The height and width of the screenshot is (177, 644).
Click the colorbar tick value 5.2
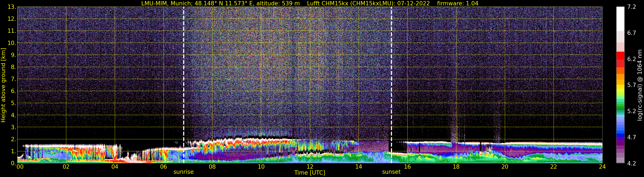tap(632, 111)
